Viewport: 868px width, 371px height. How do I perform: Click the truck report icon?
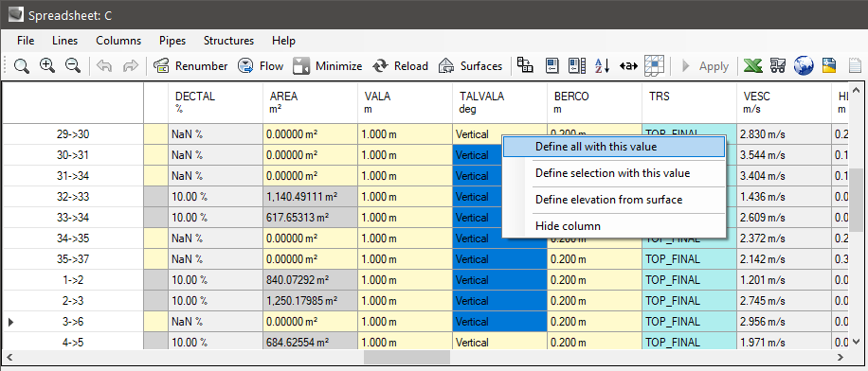coord(778,66)
